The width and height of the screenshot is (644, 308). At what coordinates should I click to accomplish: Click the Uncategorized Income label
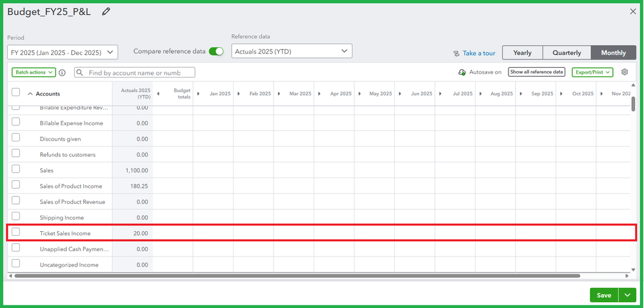click(x=69, y=265)
